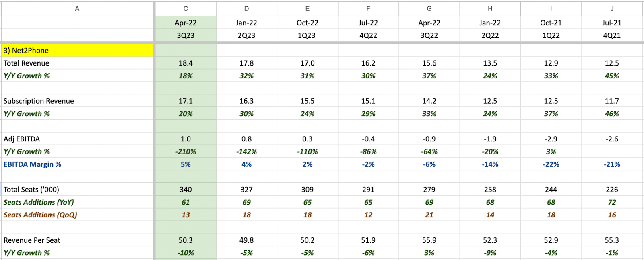Select Total Revenue value 18.4
Screen dimensions: 644x260
pyautogui.click(x=186, y=63)
